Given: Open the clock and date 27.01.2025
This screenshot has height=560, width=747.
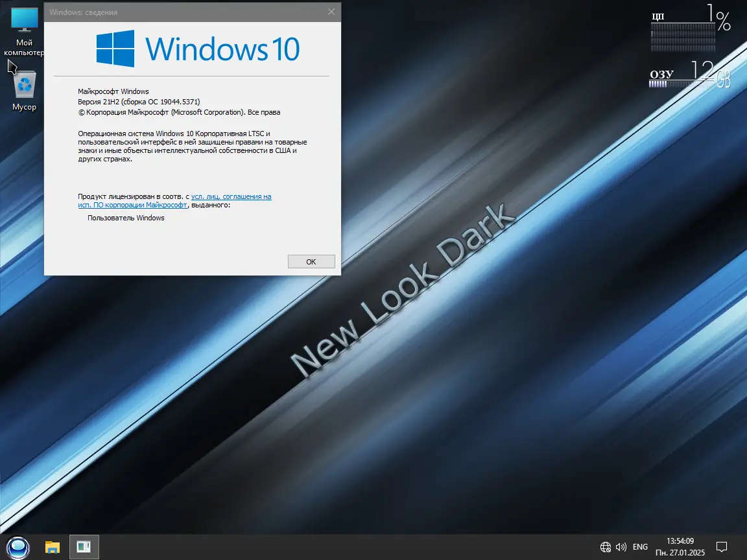Looking at the screenshot, I should click(680, 547).
